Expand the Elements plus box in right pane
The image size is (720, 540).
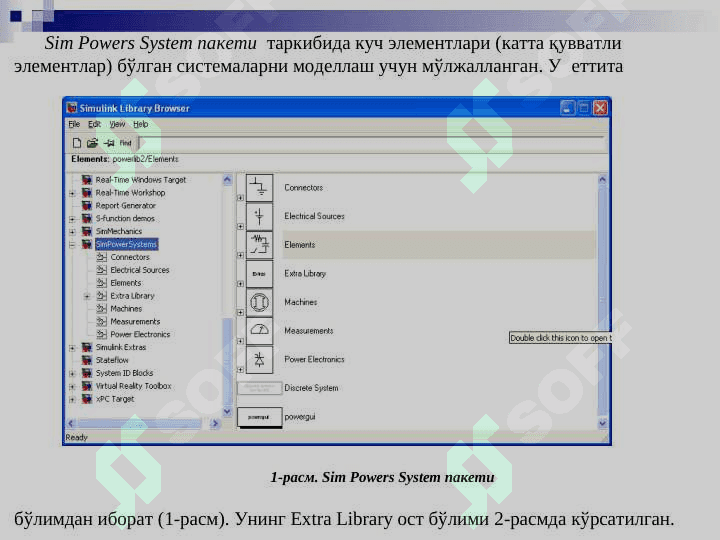tap(240, 255)
